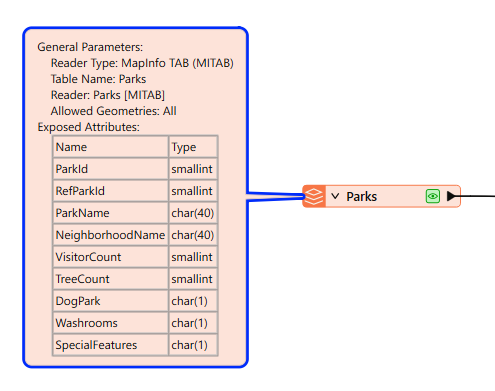Select the RefParkId attribute cell
This screenshot has height=391, width=495.
tap(110, 191)
